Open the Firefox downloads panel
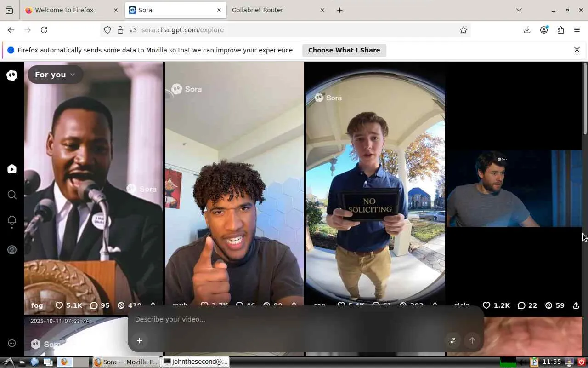Image resolution: width=588 pixels, height=368 pixels. click(527, 30)
